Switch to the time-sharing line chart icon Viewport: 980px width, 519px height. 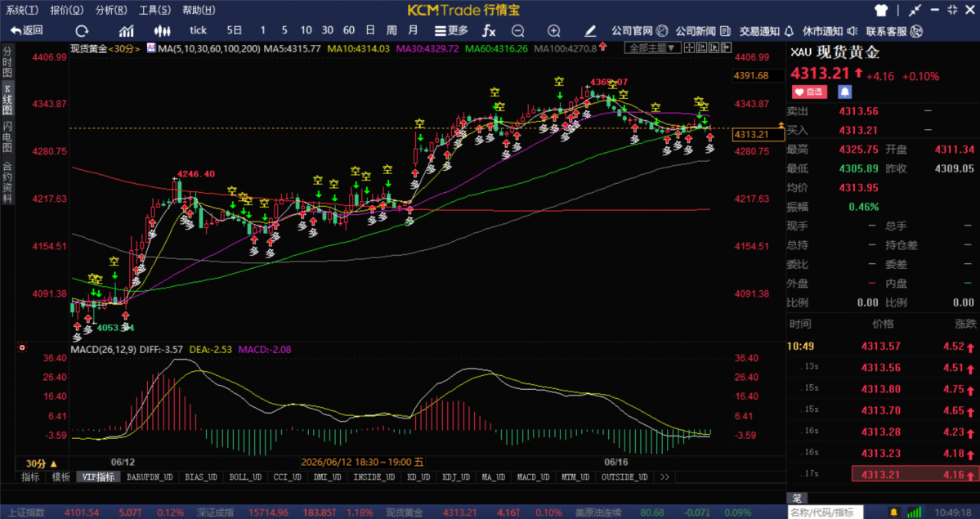coord(127,30)
